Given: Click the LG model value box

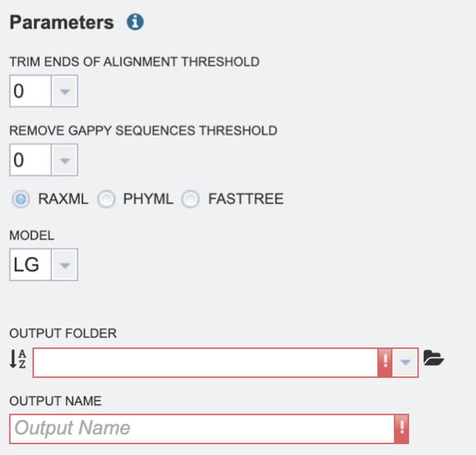Looking at the screenshot, I should [31, 265].
